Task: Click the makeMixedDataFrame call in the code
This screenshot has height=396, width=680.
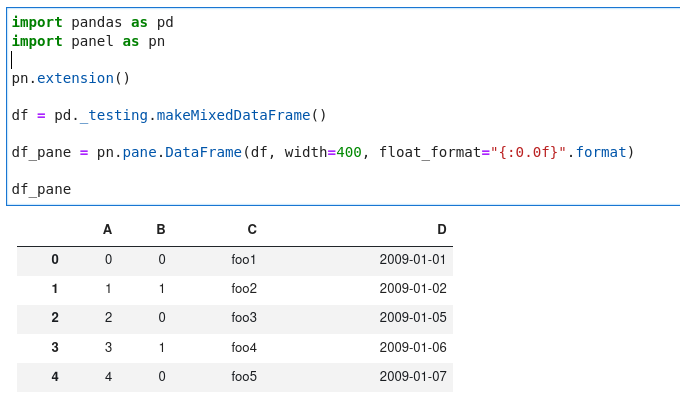Action: coord(233,115)
